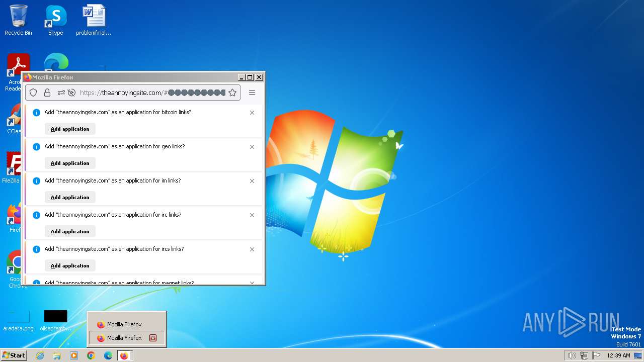The image size is (644, 362).
Task: Open the oilseptemb desktop file
Action: point(56,320)
